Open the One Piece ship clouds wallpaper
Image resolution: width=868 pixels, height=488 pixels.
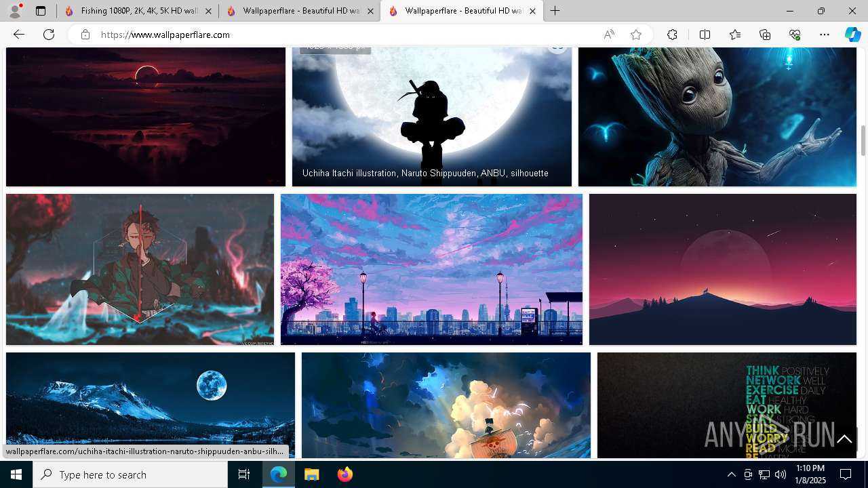(x=446, y=405)
